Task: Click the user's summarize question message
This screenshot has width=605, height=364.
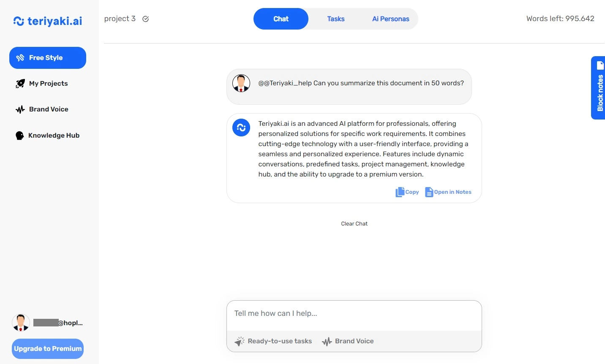Action: 361,83
